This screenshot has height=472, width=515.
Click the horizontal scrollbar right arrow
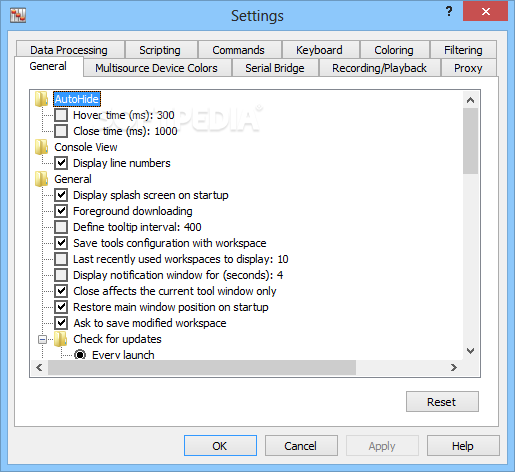(x=454, y=368)
